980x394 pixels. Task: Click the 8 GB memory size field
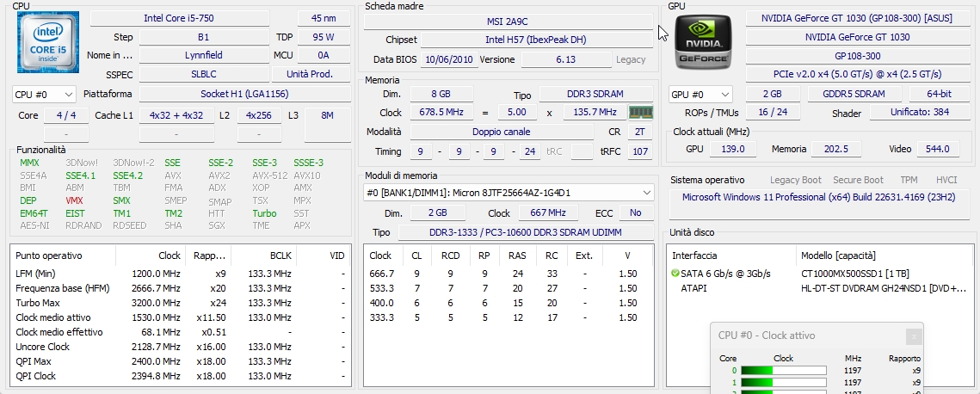pos(441,95)
